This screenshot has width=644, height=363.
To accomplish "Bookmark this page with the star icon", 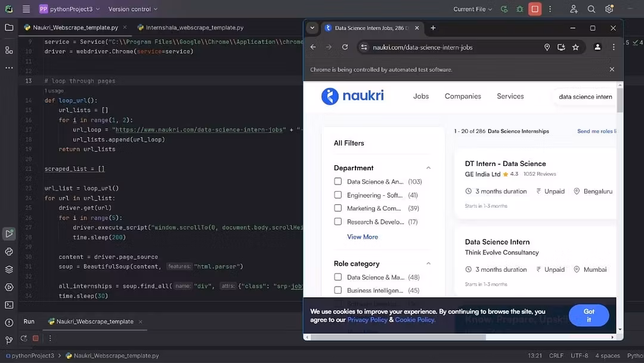I will pyautogui.click(x=575, y=47).
